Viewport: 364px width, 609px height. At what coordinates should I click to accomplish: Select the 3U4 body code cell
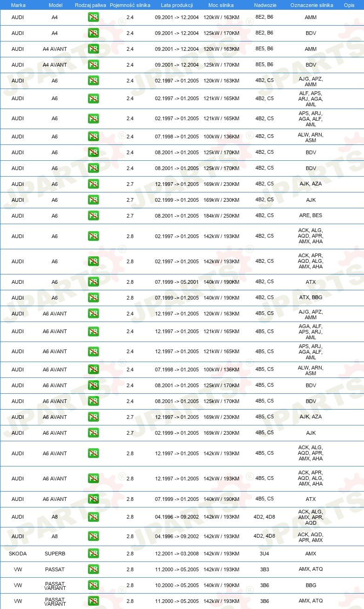tap(264, 554)
